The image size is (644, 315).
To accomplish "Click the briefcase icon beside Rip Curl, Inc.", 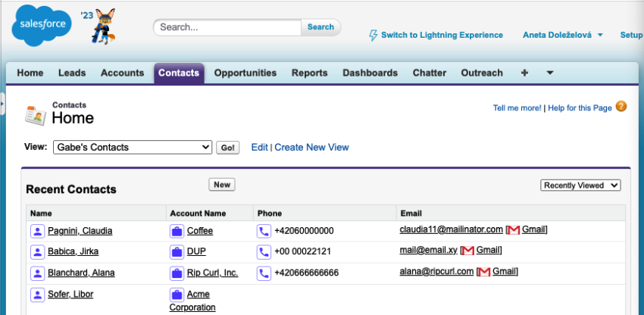I will pyautogui.click(x=177, y=273).
